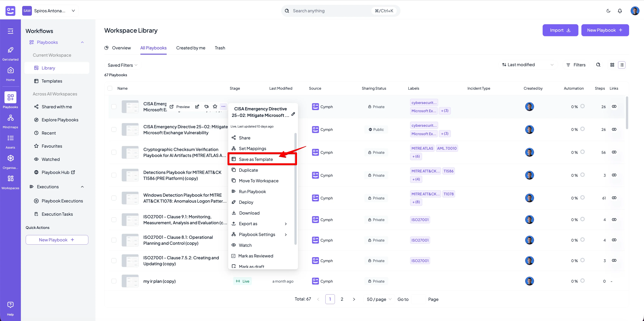Favourite the playbook with star icon

215,106
